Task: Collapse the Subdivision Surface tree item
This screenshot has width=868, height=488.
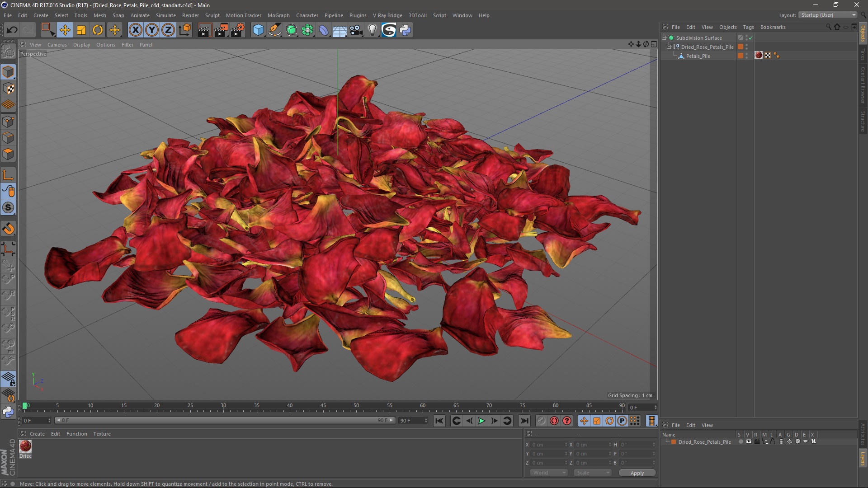Action: coord(664,38)
